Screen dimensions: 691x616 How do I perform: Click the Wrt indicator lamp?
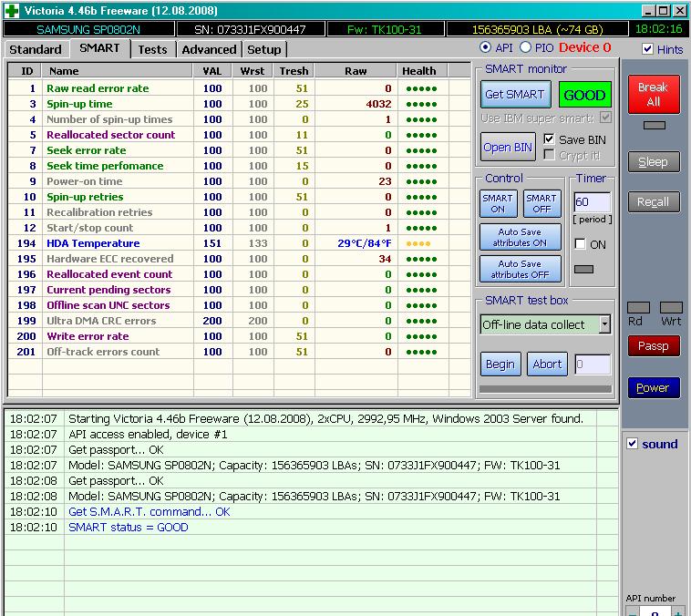(x=671, y=307)
